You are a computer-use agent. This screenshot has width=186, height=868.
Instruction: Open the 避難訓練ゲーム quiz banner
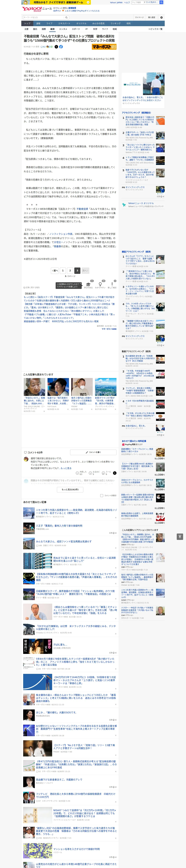point(56,2)
